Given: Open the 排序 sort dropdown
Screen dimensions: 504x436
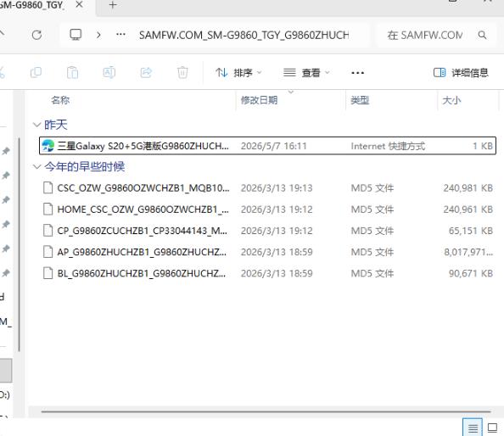Looking at the screenshot, I should [238, 73].
